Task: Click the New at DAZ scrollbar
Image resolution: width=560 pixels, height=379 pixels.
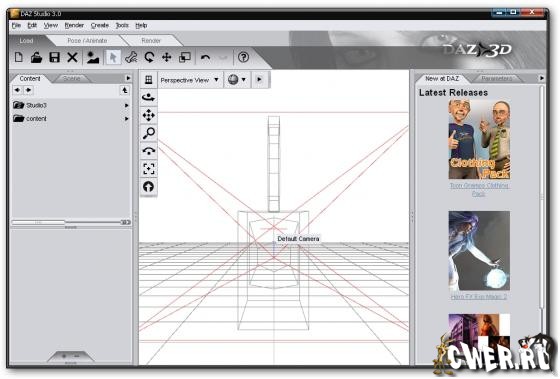Action: click(x=542, y=196)
